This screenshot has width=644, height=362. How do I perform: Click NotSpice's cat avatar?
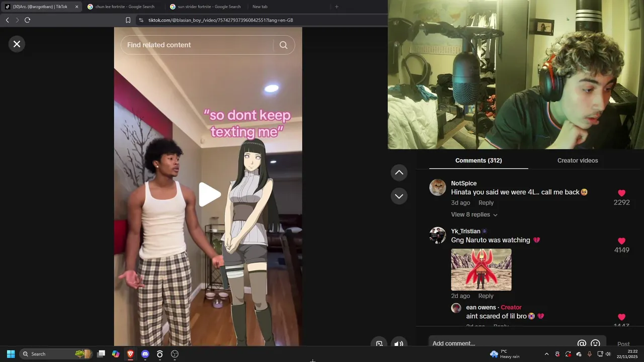coord(438,188)
